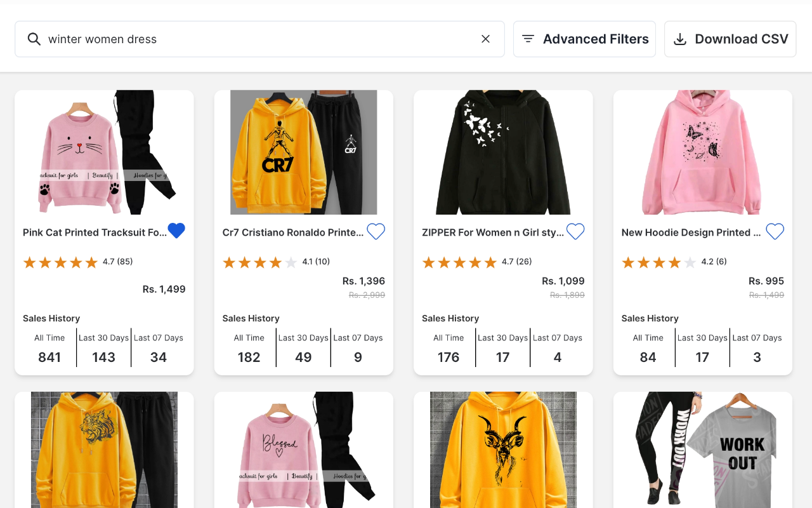812x508 pixels.
Task: Unfavorite the Pink Cat Printed Tracksuit
Action: click(x=176, y=231)
